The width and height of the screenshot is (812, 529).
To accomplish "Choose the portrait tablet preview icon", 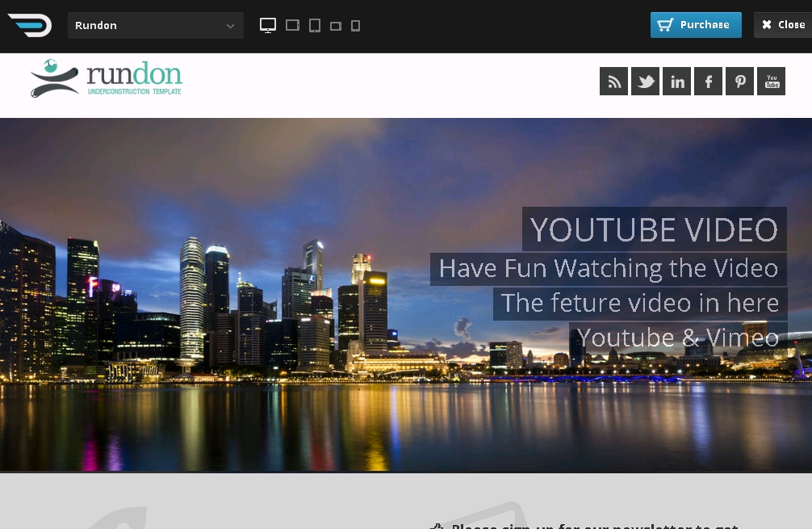I will point(315,26).
